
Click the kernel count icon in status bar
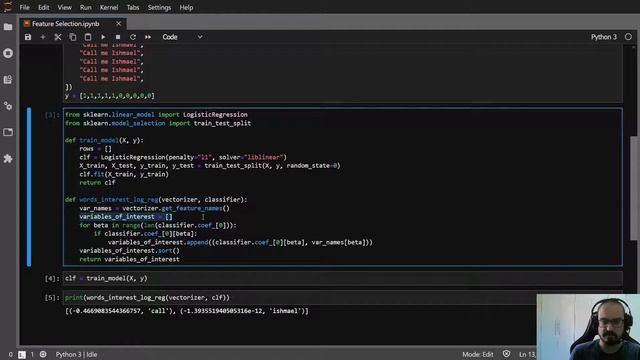43,354
